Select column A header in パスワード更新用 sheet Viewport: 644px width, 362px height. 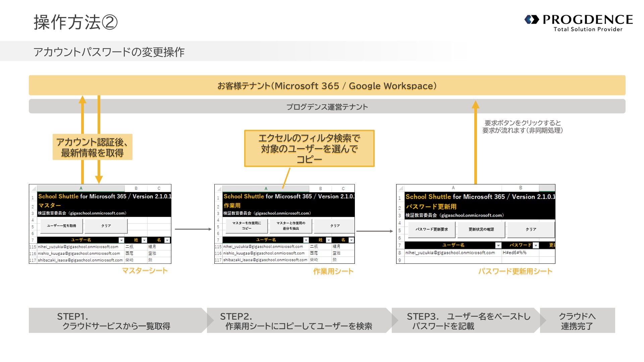click(x=453, y=188)
